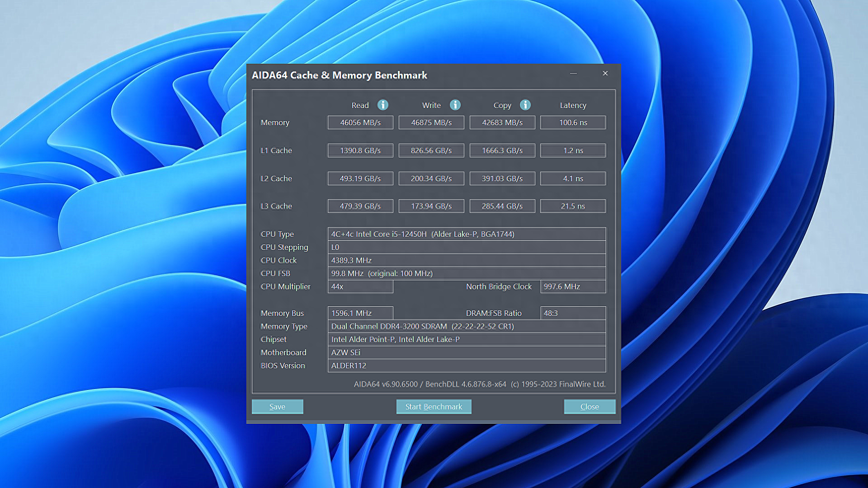The width and height of the screenshot is (868, 488).
Task: Click the CPU FSB value 99.8 MHz
Action: (467, 273)
